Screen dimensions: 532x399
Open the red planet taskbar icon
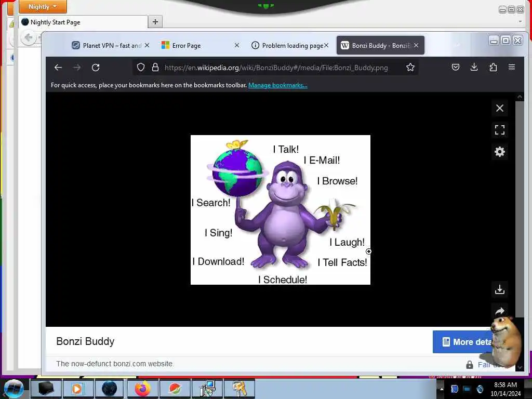point(175,389)
